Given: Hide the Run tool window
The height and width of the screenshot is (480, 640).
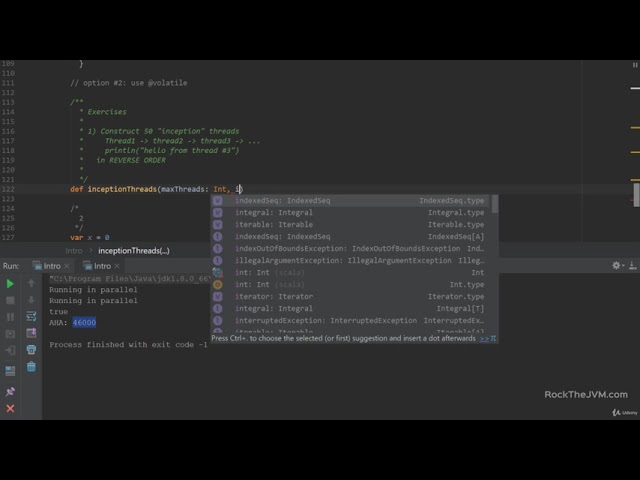Looking at the screenshot, I should click(x=633, y=266).
